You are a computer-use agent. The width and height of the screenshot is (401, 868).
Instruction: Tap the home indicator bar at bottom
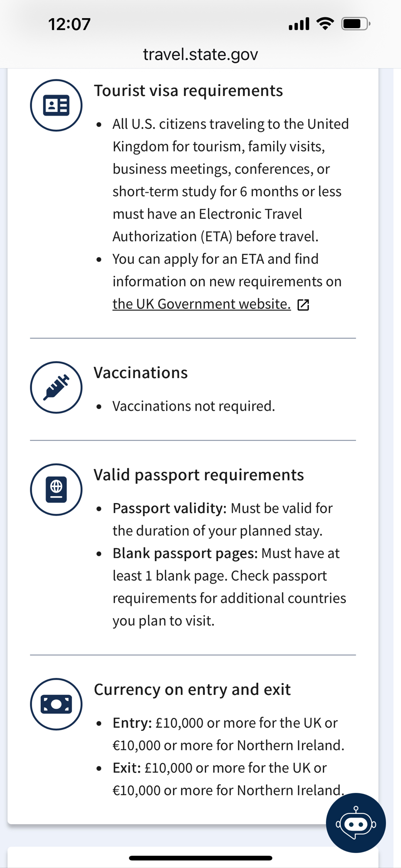click(200, 858)
